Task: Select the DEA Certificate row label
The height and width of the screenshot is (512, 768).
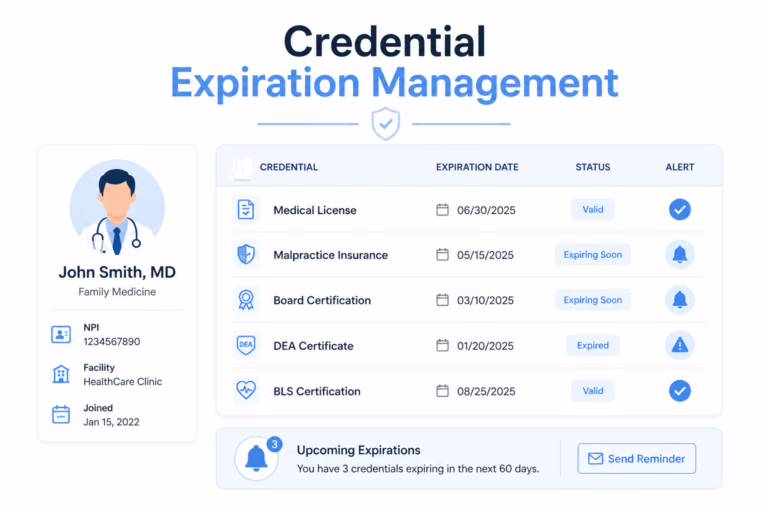Action: pos(313,346)
